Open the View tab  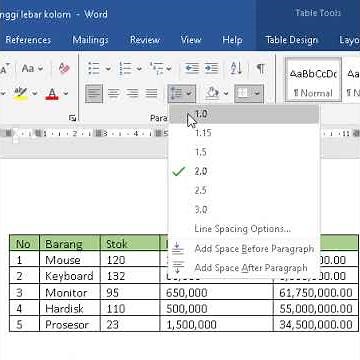point(191,40)
